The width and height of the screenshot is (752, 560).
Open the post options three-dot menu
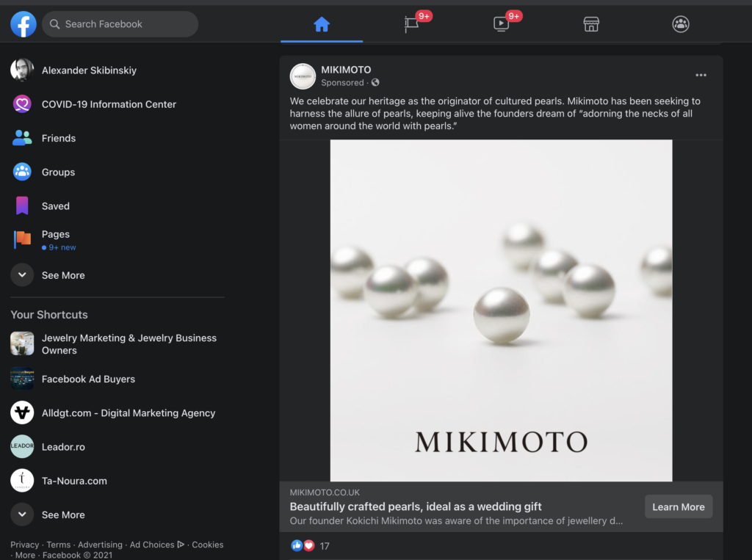point(701,76)
